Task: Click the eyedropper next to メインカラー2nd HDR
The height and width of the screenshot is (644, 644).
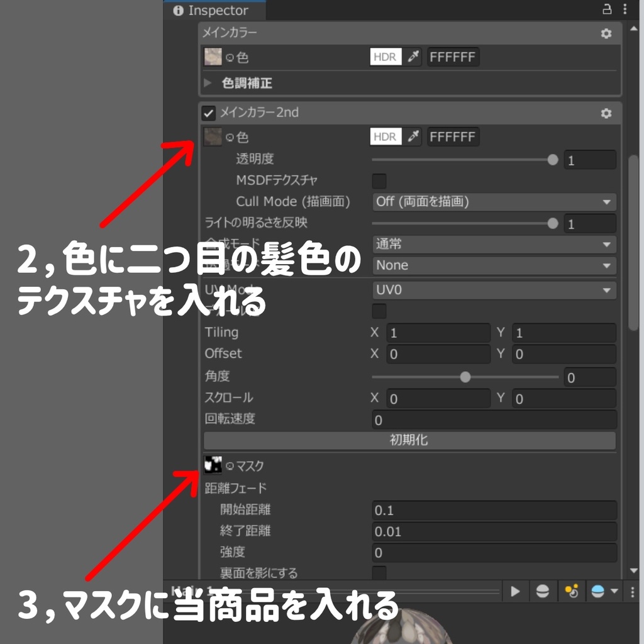Action: 413,136
